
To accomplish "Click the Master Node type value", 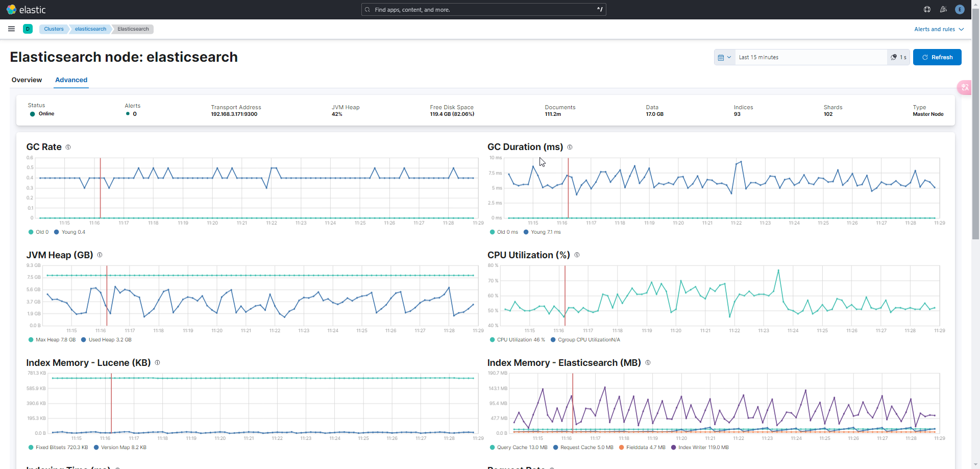I will (x=928, y=114).
